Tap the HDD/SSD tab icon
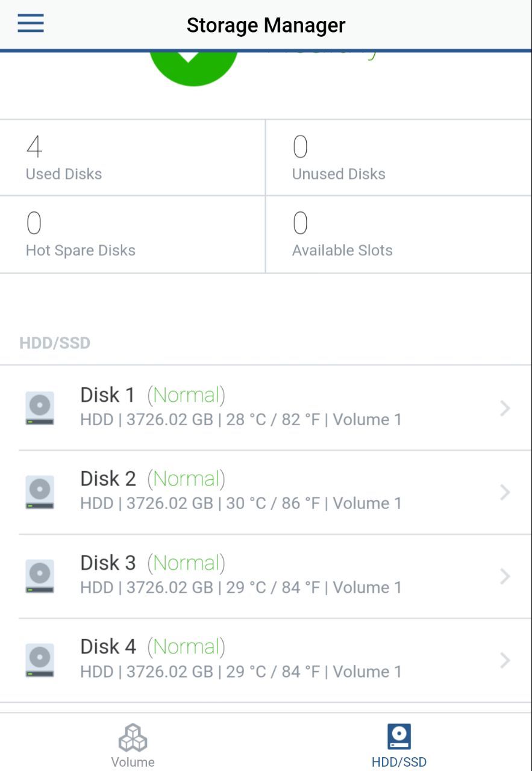Screen dimensions: 532x771 pos(399,737)
